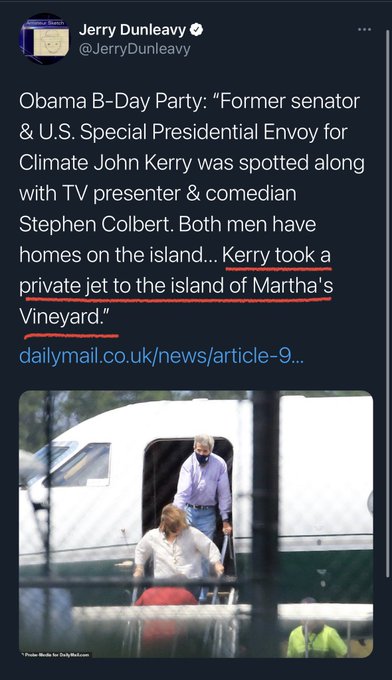
Task: Click the masked man in purple shirt
Action: tap(203, 486)
